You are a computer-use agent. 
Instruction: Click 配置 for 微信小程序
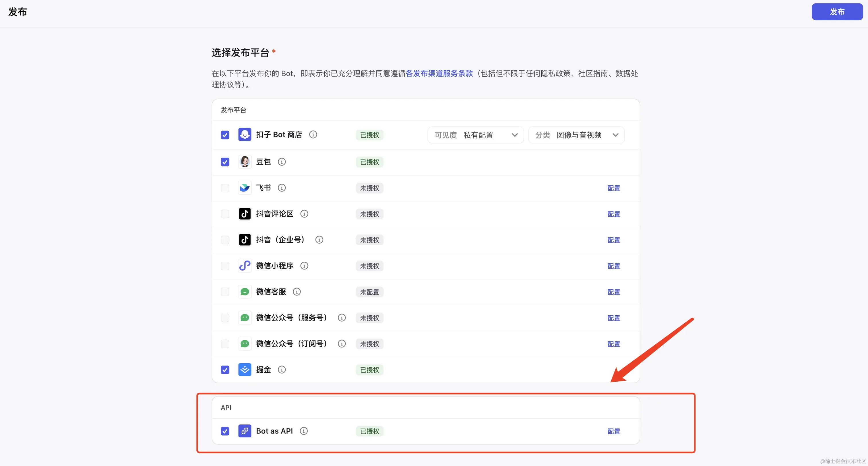614,266
